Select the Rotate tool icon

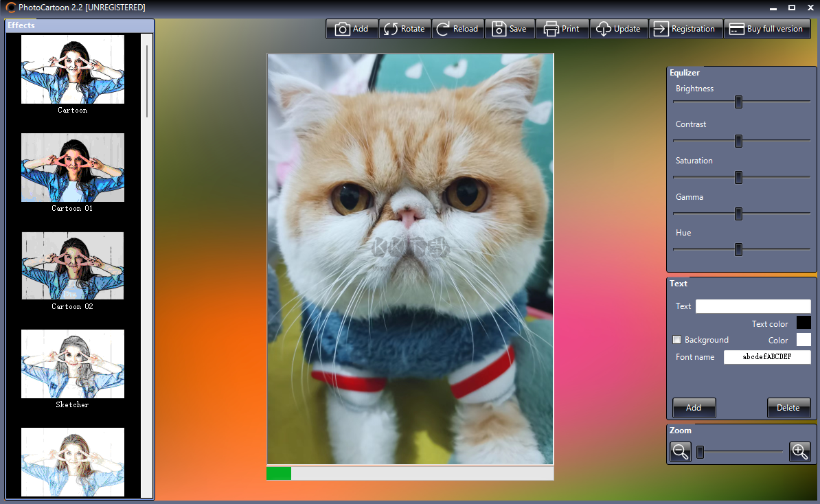[x=391, y=28]
